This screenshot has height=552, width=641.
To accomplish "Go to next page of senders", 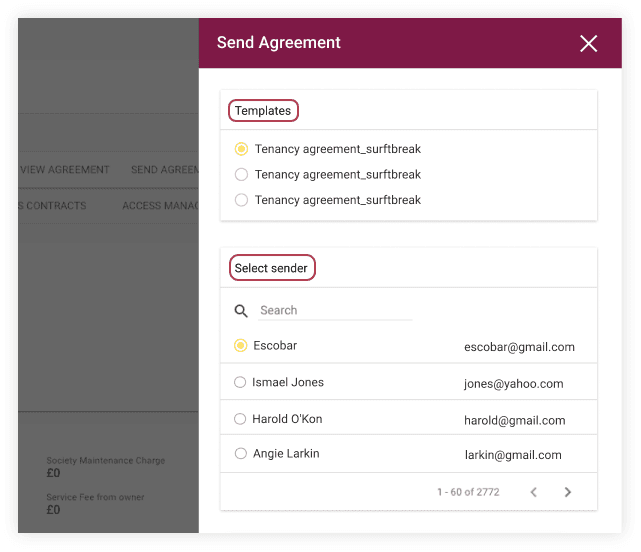I will pyautogui.click(x=567, y=492).
